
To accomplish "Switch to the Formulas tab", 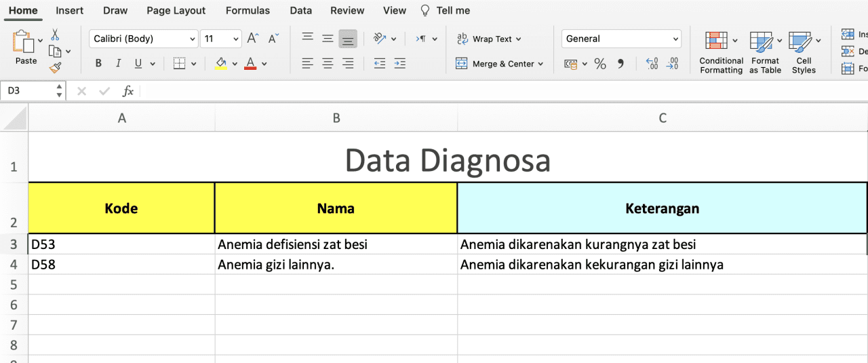I will point(248,10).
